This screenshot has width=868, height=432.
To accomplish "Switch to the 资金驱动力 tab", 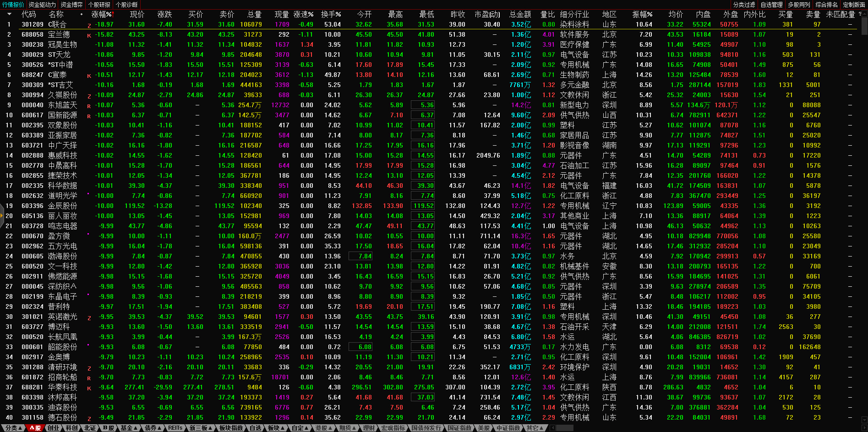I will click(42, 5).
